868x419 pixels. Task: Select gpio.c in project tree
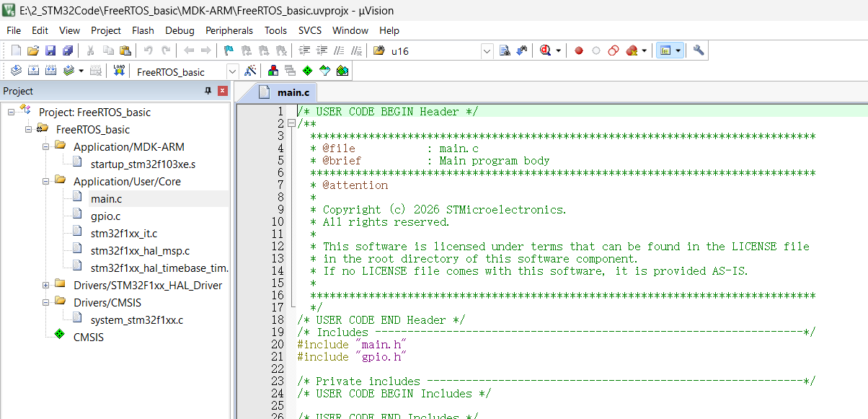(x=105, y=216)
